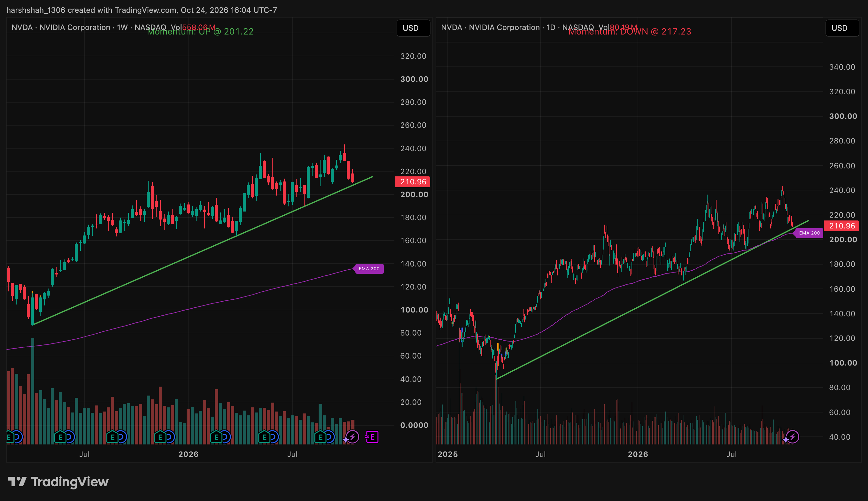Screen dimensions: 868x501
Task: Select the EMA 200 label on daily chart
Action: (809, 233)
